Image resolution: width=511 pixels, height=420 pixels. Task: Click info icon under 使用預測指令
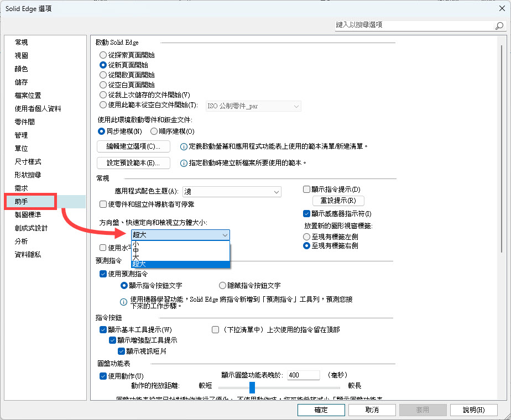coord(124,301)
